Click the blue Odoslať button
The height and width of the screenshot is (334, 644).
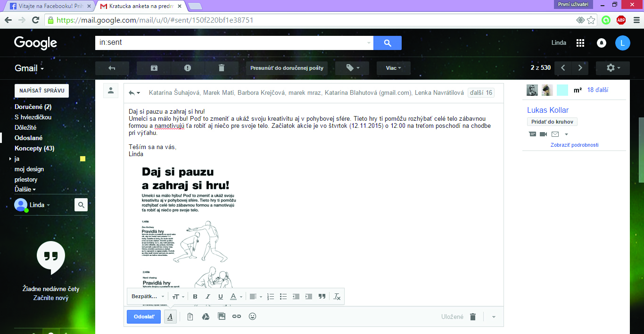pos(144,317)
